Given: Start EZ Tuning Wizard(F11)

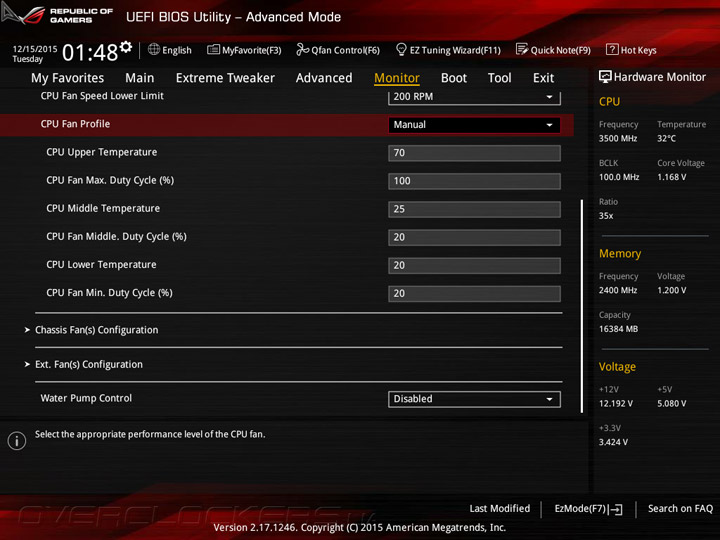Looking at the screenshot, I should click(x=448, y=50).
